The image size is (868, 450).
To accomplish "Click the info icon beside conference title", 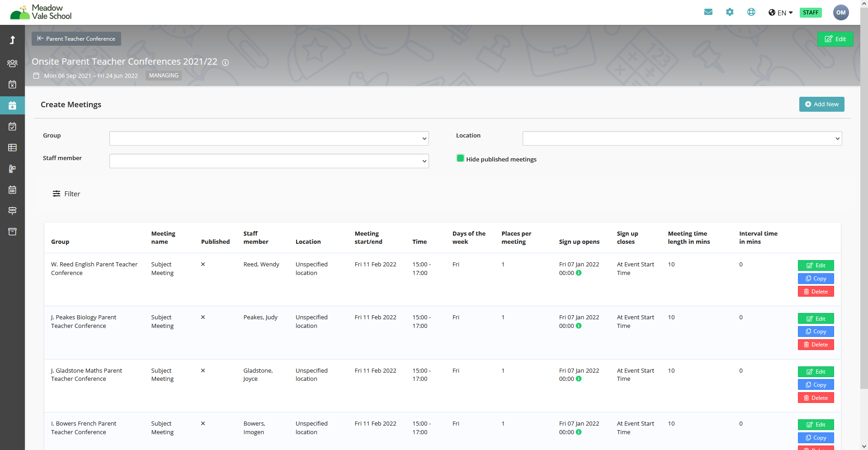I will coord(226,62).
